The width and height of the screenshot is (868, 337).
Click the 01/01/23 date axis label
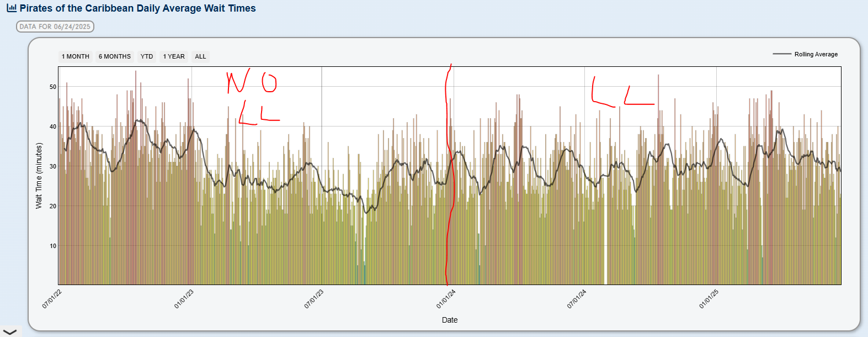pos(184,299)
